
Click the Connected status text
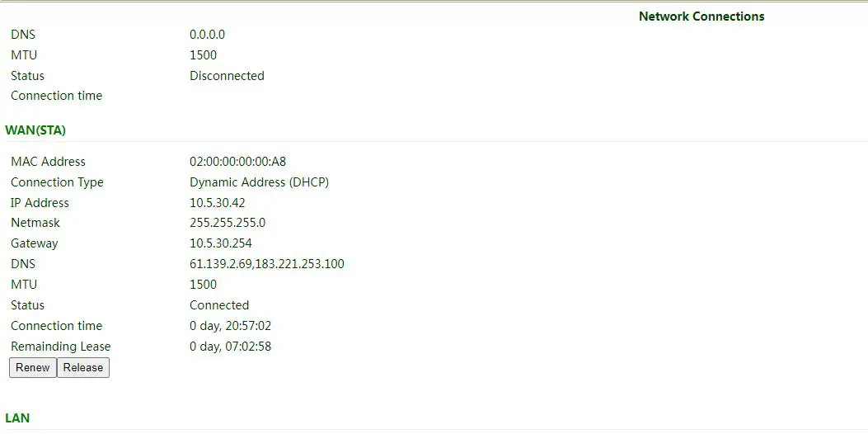point(219,305)
